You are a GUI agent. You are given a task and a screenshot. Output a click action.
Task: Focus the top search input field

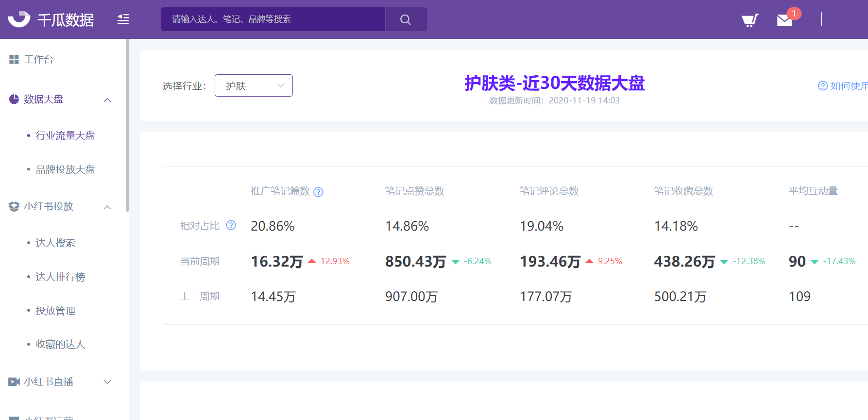[x=273, y=19]
